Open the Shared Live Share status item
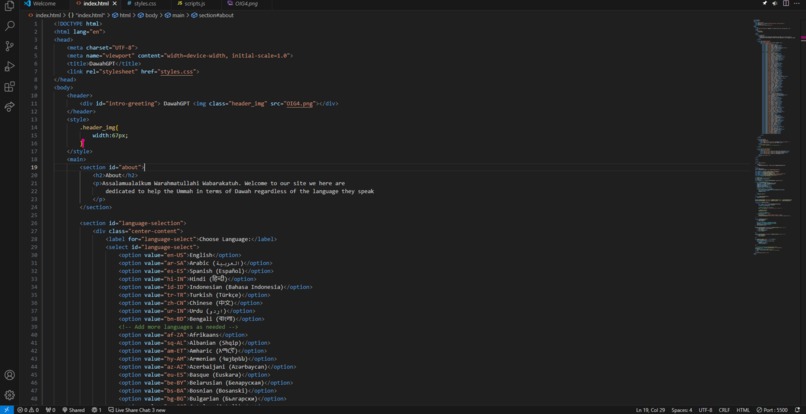806x414 pixels. coord(74,410)
